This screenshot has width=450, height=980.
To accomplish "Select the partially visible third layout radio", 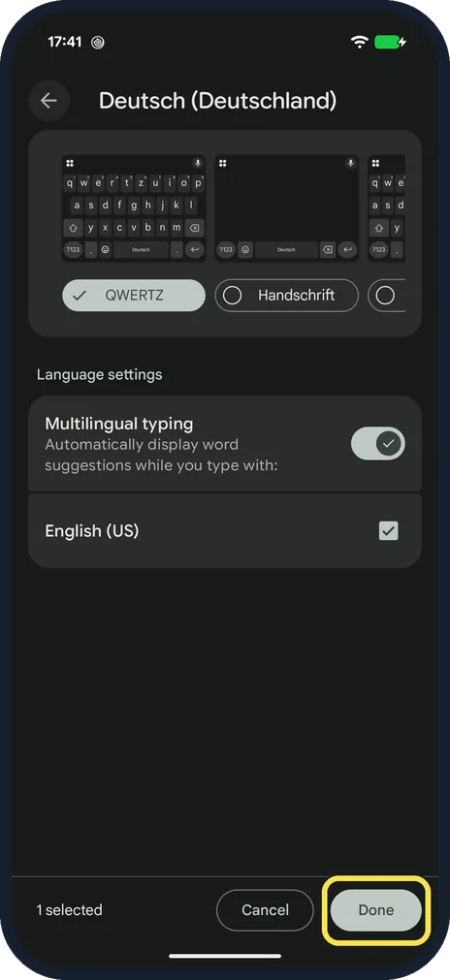I will 386,296.
